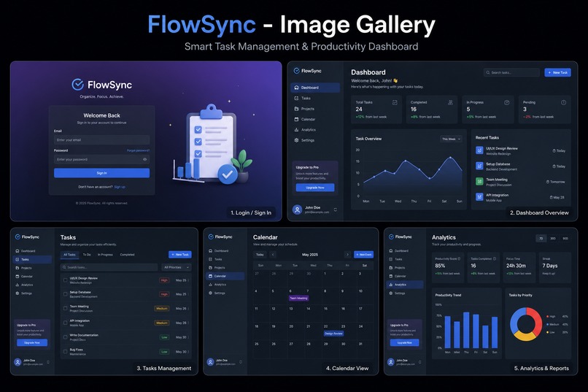Image resolution: width=588 pixels, height=392 pixels.
Task: Click John Doe avatar in Dashboard Overview panel
Action: pyautogui.click(x=298, y=210)
